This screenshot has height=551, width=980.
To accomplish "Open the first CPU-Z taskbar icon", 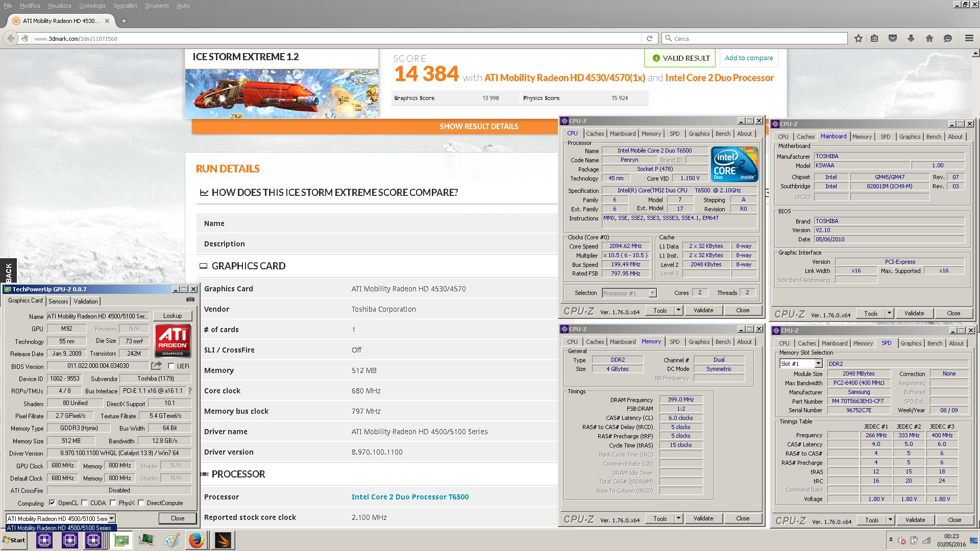I will [x=44, y=540].
